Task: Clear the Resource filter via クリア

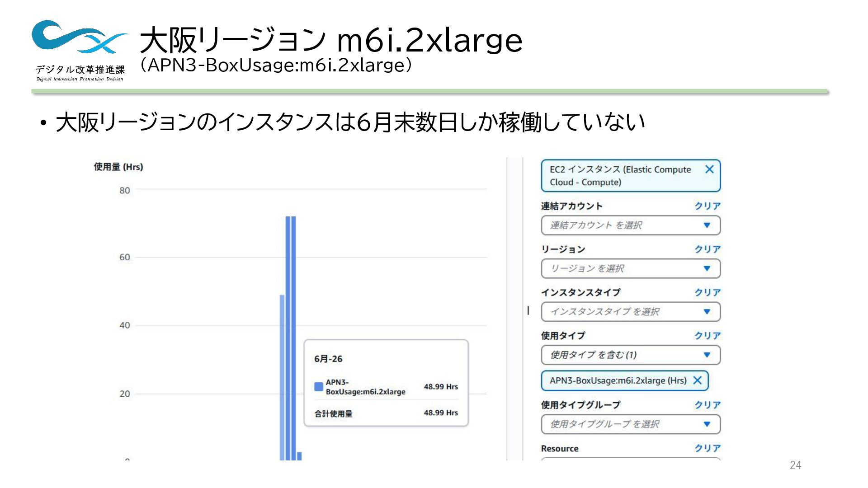Action: pos(708,448)
